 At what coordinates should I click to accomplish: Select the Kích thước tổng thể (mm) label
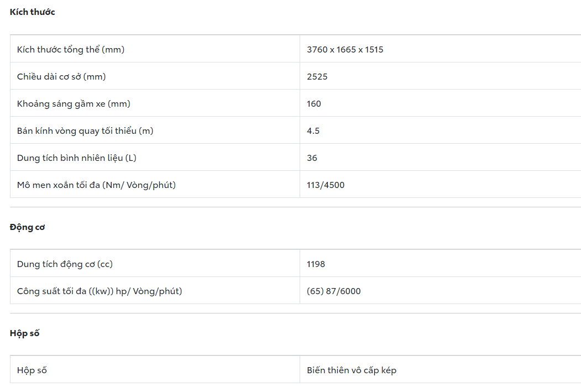coord(71,50)
